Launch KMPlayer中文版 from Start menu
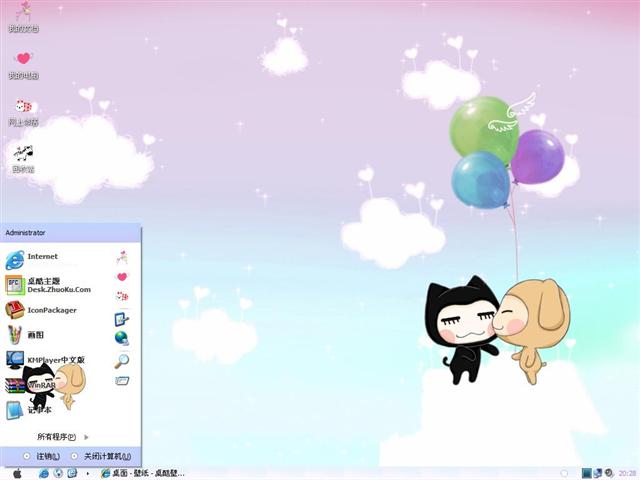This screenshot has width=640, height=480. coord(45,360)
